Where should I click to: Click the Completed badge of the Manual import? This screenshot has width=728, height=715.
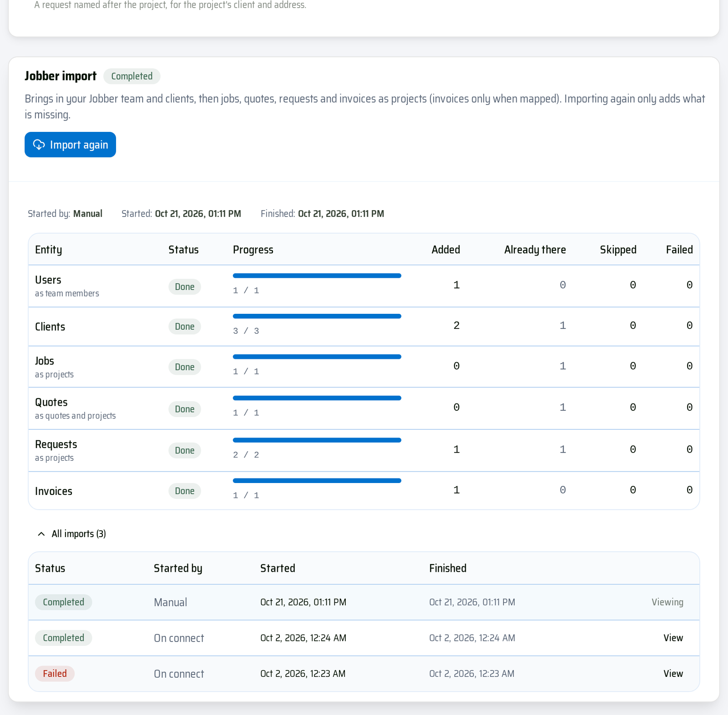pyautogui.click(x=64, y=602)
